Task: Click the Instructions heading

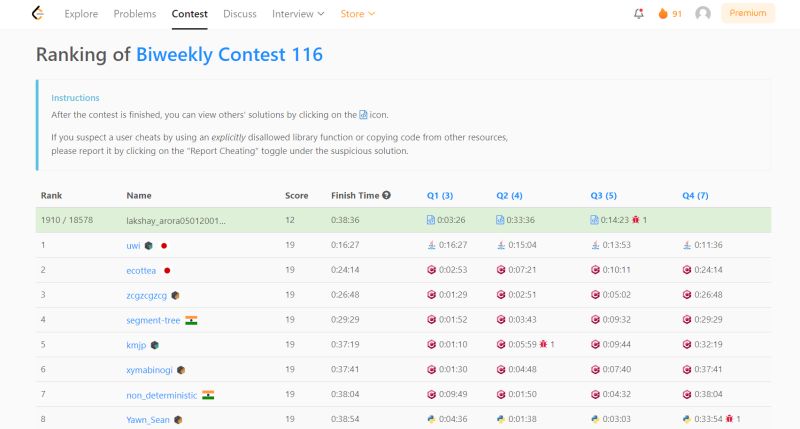Action: coord(75,97)
